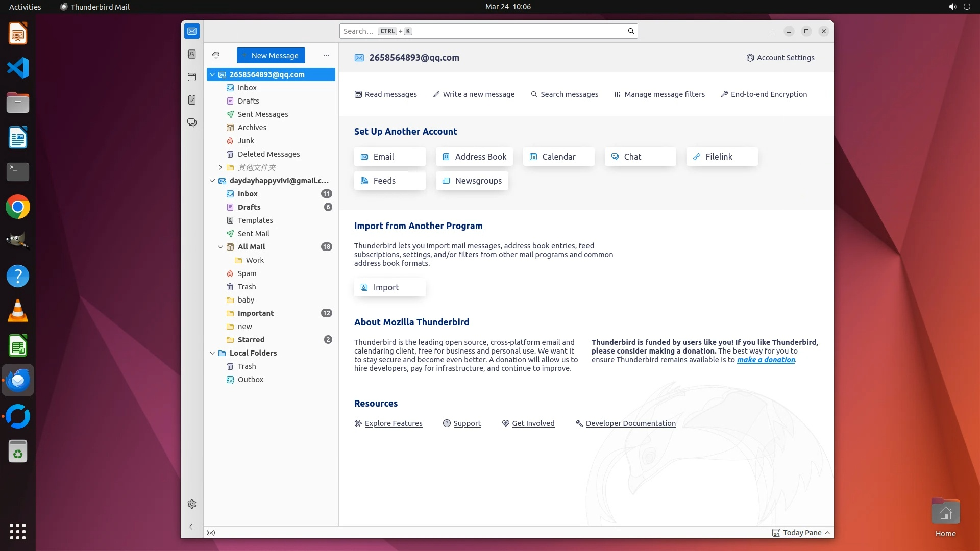The image size is (980, 551).
Task: Collapse the Local Folders tree
Action: click(x=212, y=353)
